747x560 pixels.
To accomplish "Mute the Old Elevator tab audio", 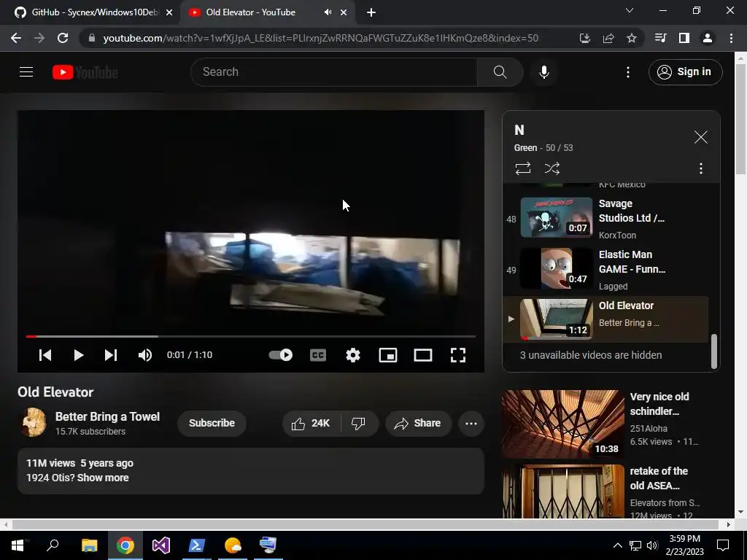I will pos(328,12).
